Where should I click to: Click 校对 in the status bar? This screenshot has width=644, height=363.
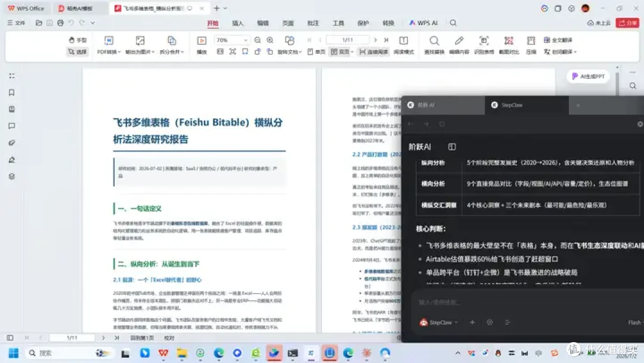pos(169,338)
